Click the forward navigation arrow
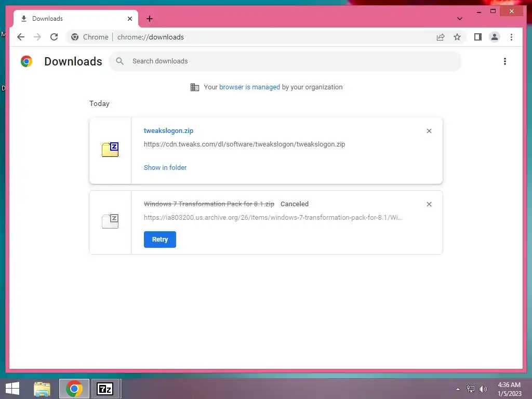 point(37,37)
